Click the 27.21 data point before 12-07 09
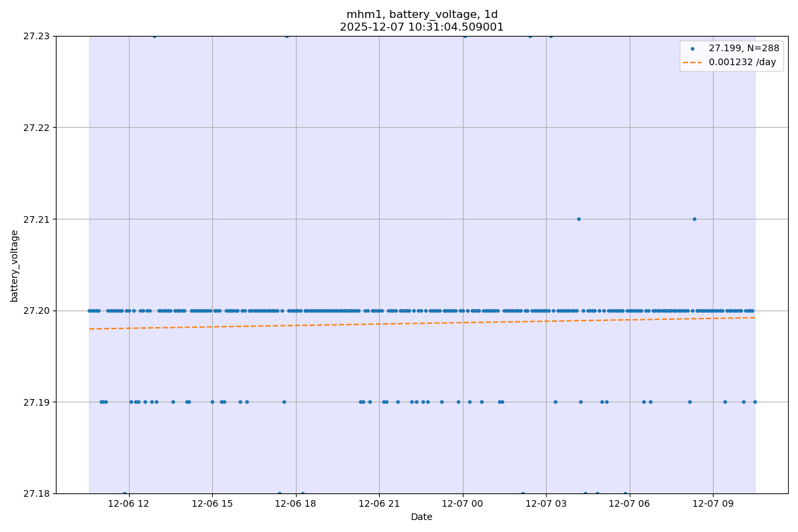798x532 pixels. (x=694, y=219)
